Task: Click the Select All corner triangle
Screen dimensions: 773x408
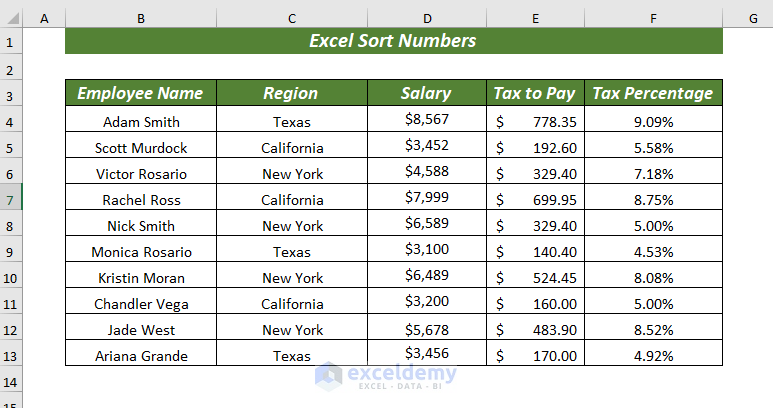Action: [x=12, y=19]
